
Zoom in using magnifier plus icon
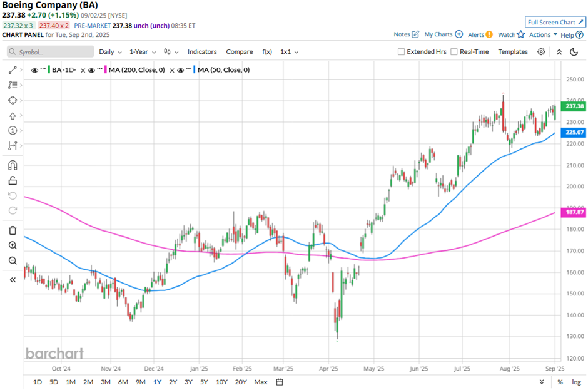(13, 245)
